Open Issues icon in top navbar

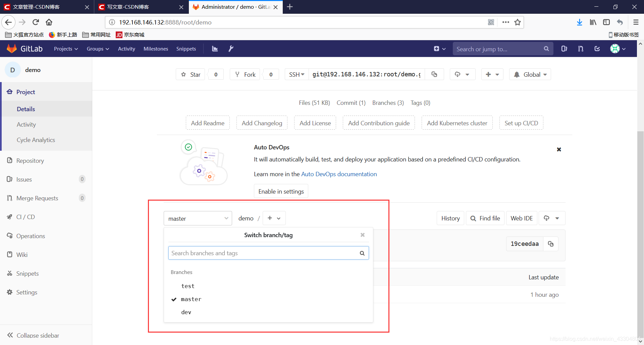pos(564,49)
